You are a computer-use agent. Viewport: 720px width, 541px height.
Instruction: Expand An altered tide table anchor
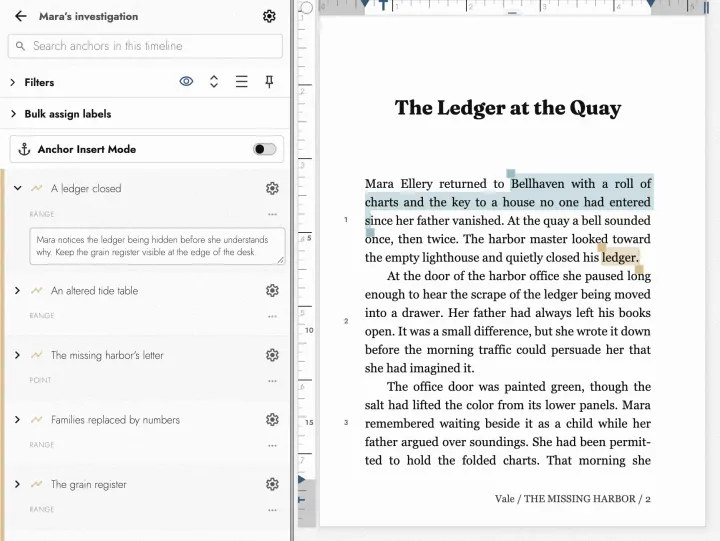pyautogui.click(x=17, y=291)
